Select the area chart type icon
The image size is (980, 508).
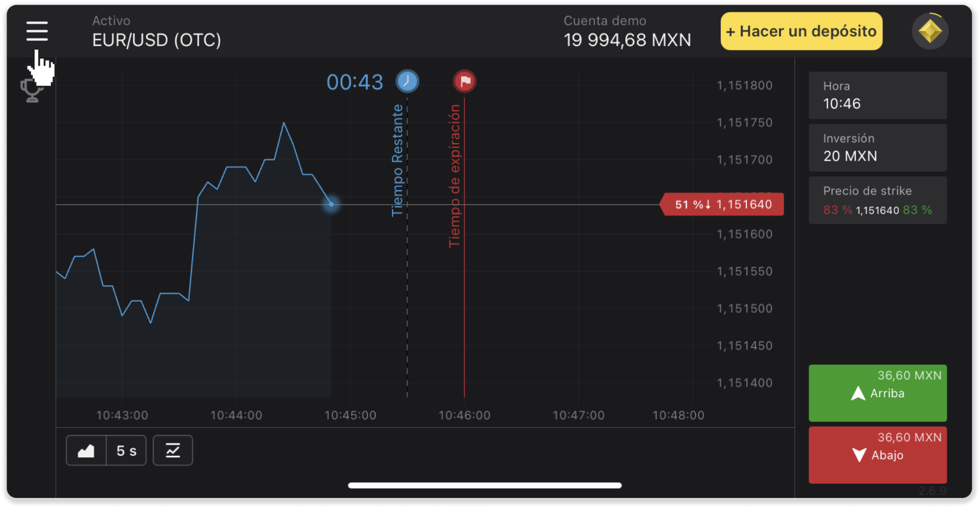tap(86, 451)
